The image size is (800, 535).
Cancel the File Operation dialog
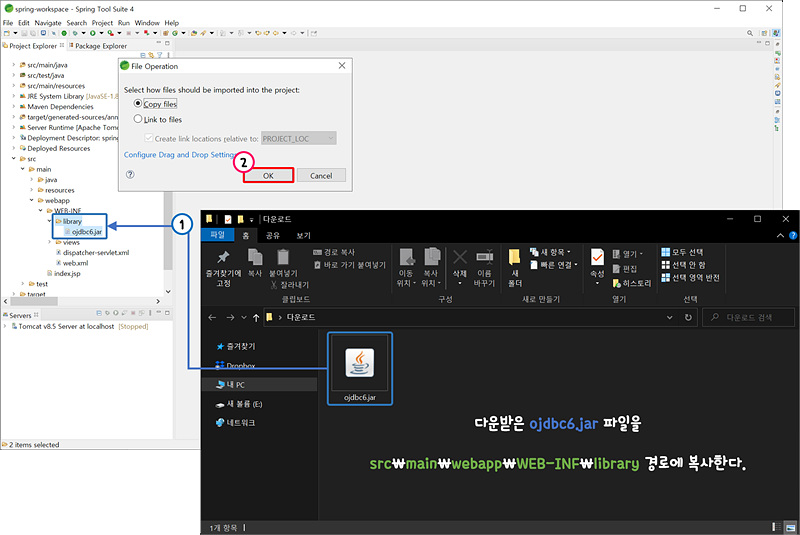pyautogui.click(x=321, y=175)
